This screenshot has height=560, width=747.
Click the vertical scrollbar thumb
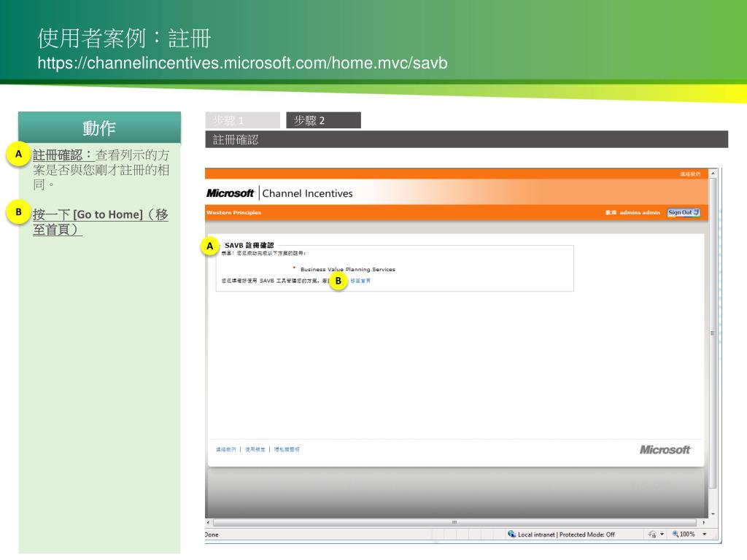tap(713, 332)
